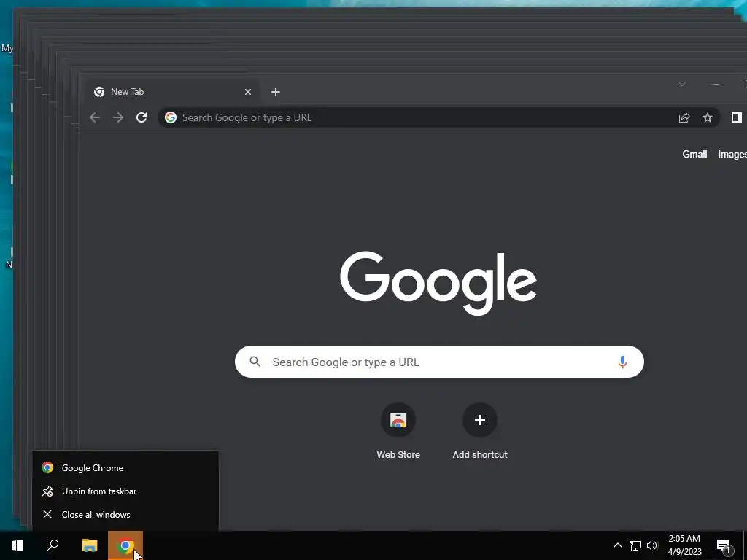Start voice search with microphone icon
This screenshot has width=747, height=560.
coord(622,362)
